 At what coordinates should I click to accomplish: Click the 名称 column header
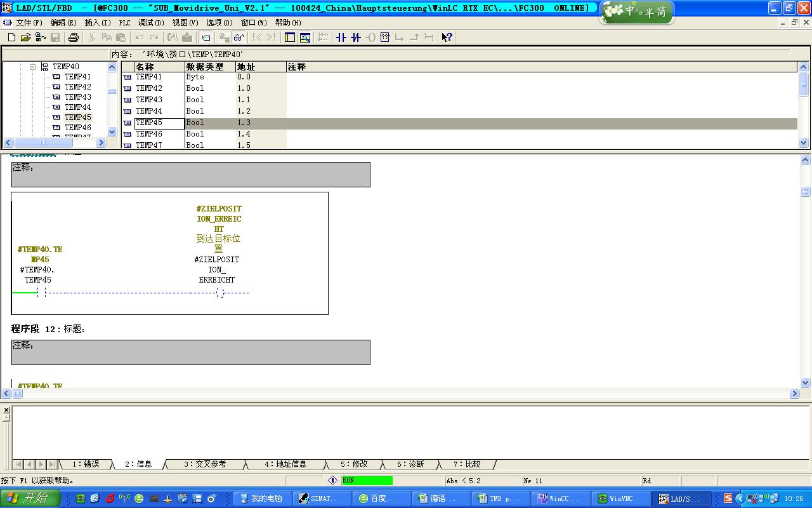159,67
